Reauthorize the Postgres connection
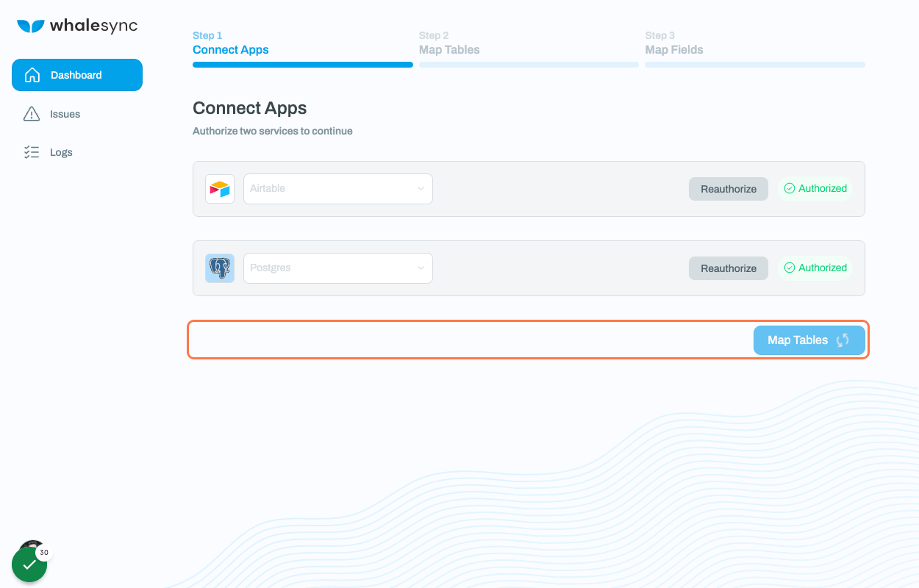919x588 pixels. point(729,268)
